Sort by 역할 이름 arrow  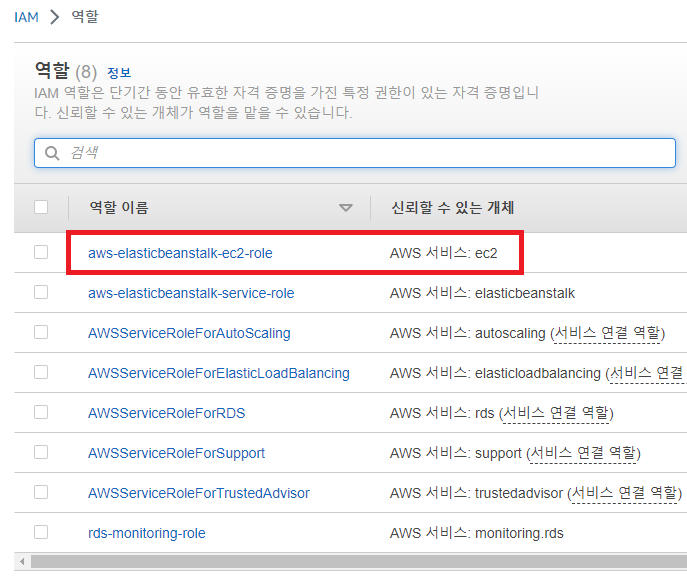click(x=346, y=208)
